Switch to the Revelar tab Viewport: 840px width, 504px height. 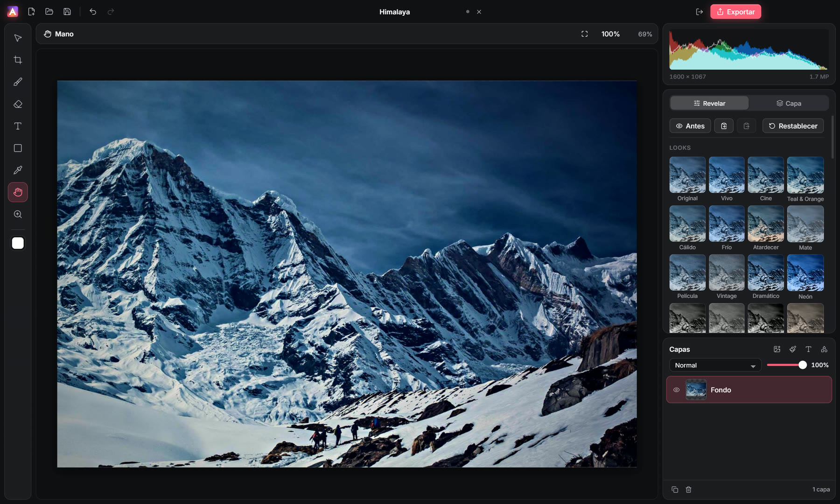(x=709, y=103)
